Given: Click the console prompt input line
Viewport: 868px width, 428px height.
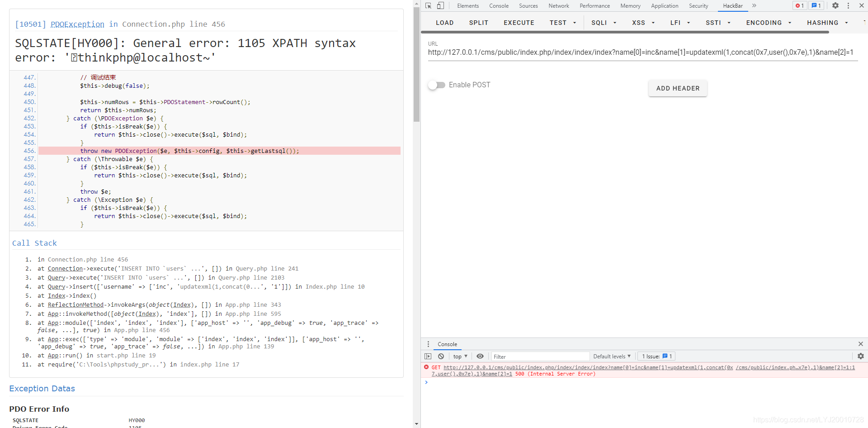Looking at the screenshot, I should [x=644, y=383].
